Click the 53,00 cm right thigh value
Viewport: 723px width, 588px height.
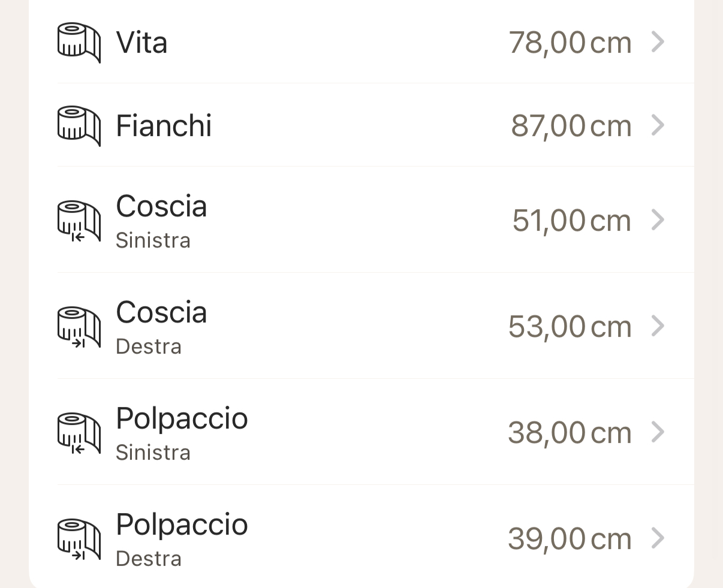[570, 327]
